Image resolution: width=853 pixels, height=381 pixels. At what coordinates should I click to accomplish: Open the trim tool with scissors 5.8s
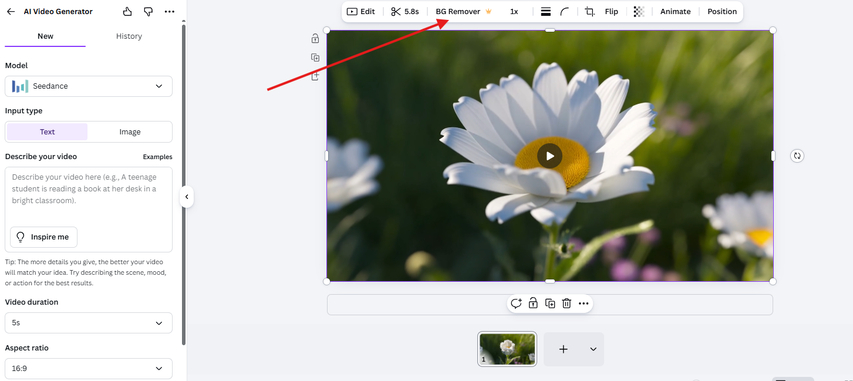click(405, 11)
